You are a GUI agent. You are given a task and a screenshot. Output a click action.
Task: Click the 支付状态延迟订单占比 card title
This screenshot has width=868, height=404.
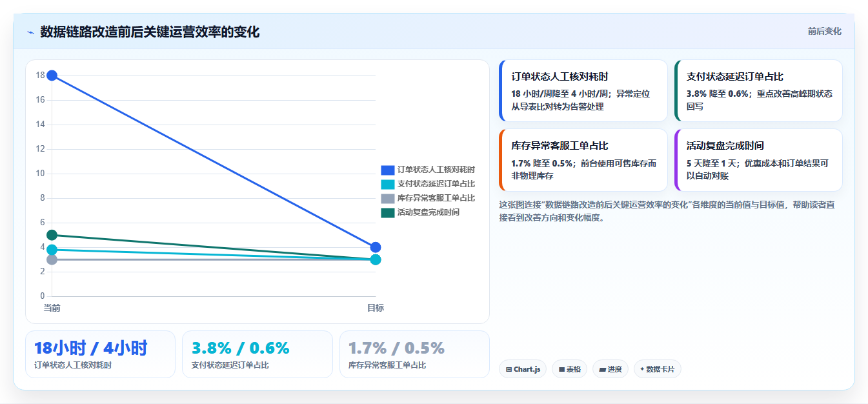(735, 76)
